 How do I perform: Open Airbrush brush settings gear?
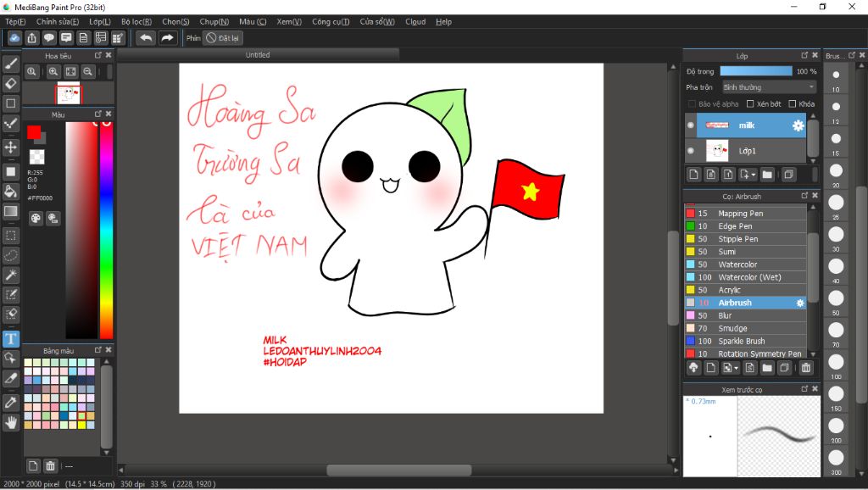tap(800, 303)
